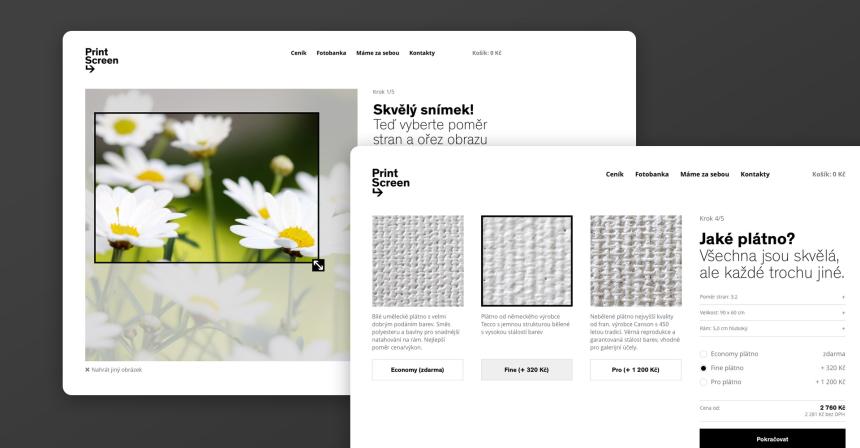Expand the Rám dropdown
Image resolution: width=860 pixels, height=448 pixels.
772,328
